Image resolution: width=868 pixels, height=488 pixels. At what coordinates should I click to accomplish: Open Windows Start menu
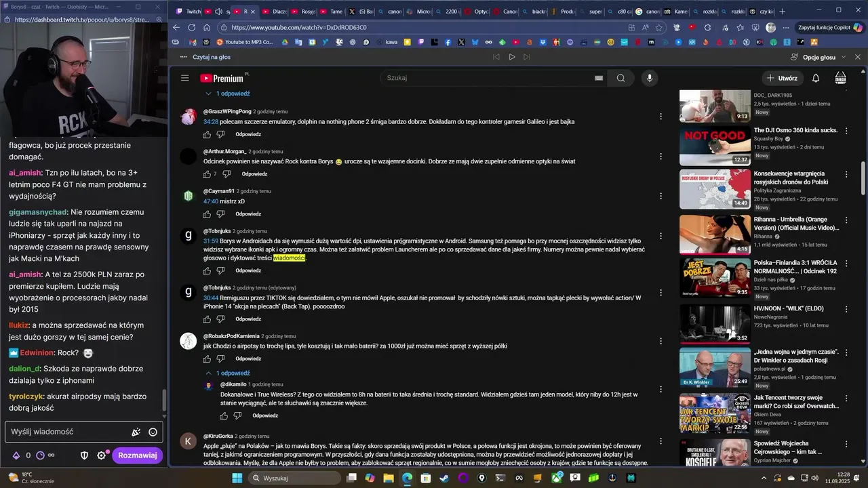pyautogui.click(x=237, y=478)
